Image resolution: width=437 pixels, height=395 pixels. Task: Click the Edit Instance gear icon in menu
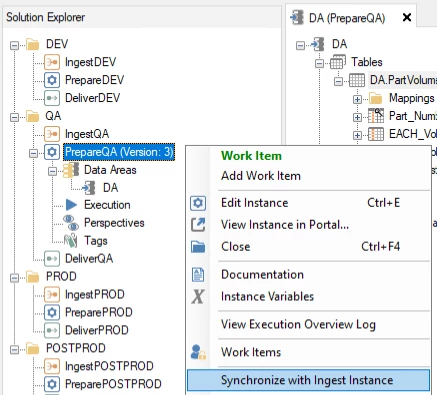[x=198, y=203]
